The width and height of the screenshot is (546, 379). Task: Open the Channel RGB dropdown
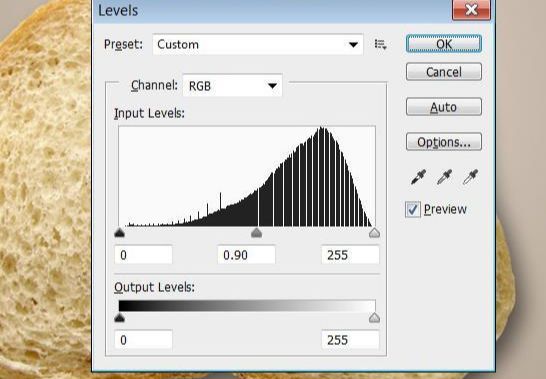tap(232, 86)
